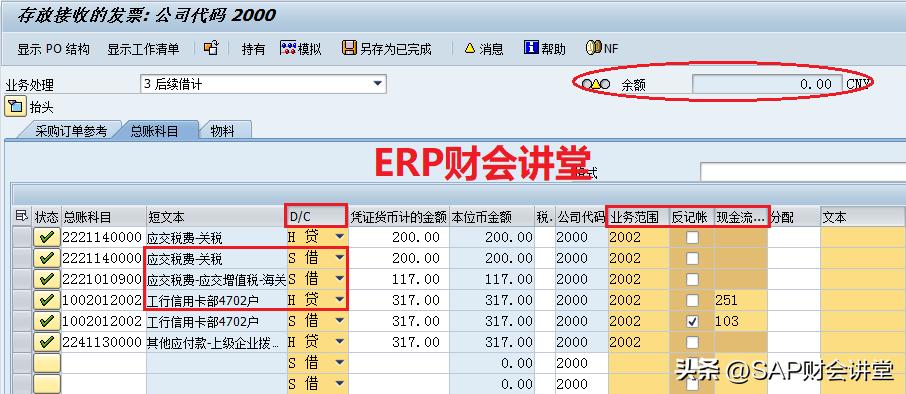Toggle 反记帐 checkbox on 2221140000 贷 row
The image size is (906, 394).
[x=692, y=237]
